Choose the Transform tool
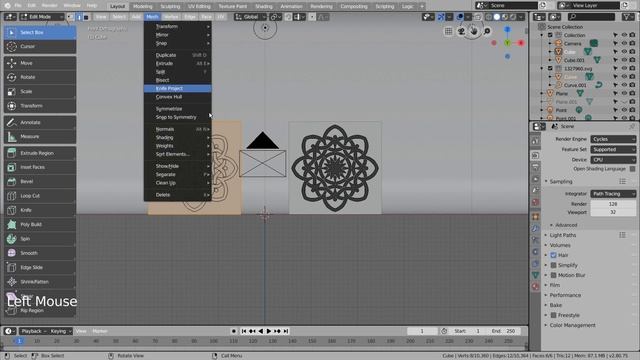640x360 pixels. tap(40, 106)
